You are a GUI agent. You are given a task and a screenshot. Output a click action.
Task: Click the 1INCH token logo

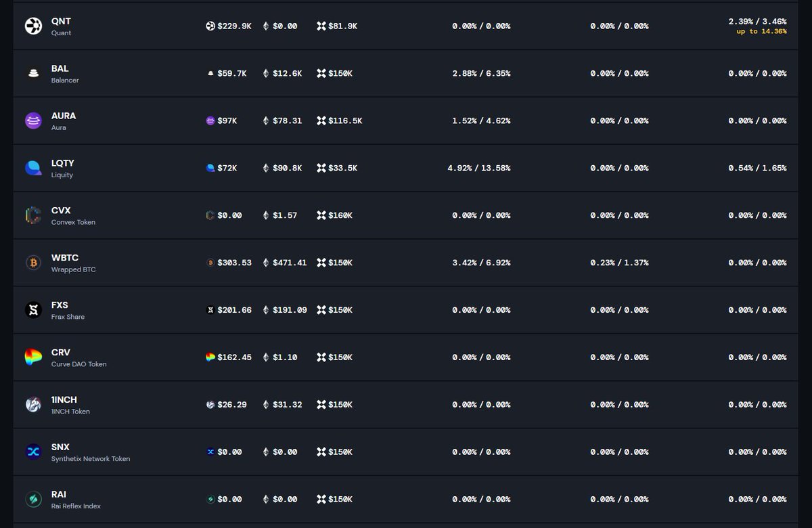coord(33,405)
